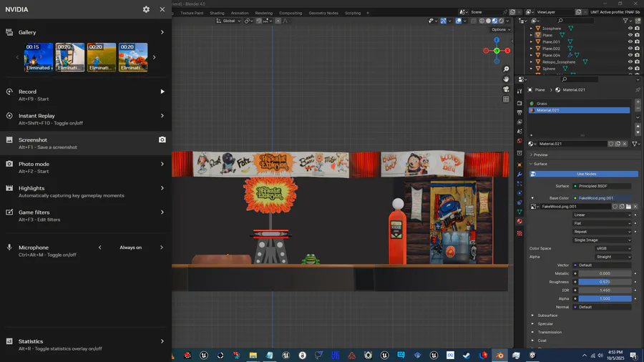Open NVIDIA overlay settings gear
The width and height of the screenshot is (644, 362).
click(146, 9)
